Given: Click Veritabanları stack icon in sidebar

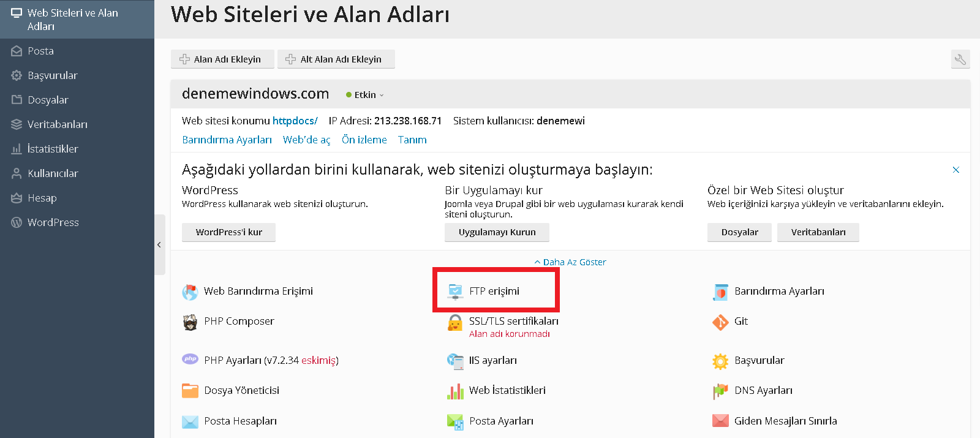Looking at the screenshot, I should coord(17,124).
